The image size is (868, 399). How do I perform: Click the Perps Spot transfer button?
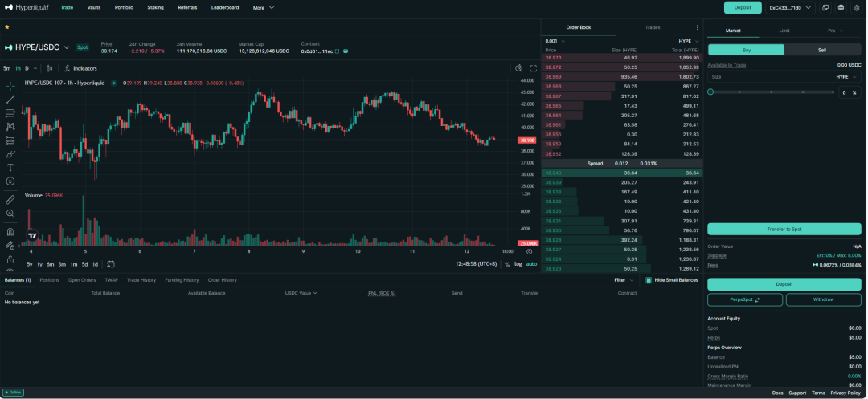pos(745,299)
